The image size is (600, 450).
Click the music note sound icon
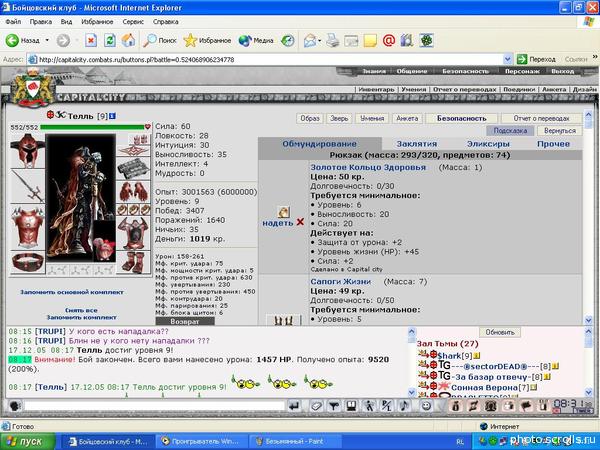tap(404, 406)
